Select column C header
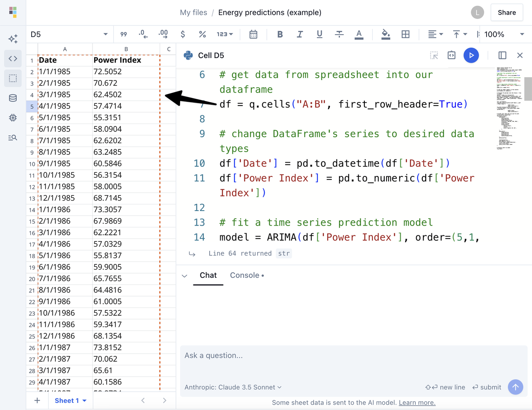The width and height of the screenshot is (532, 410). pos(168,49)
